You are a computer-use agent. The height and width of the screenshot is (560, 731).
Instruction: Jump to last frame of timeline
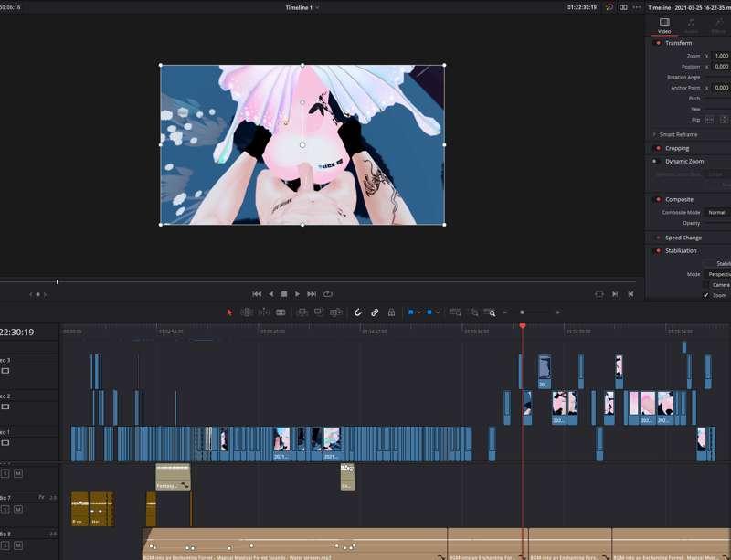pos(312,294)
